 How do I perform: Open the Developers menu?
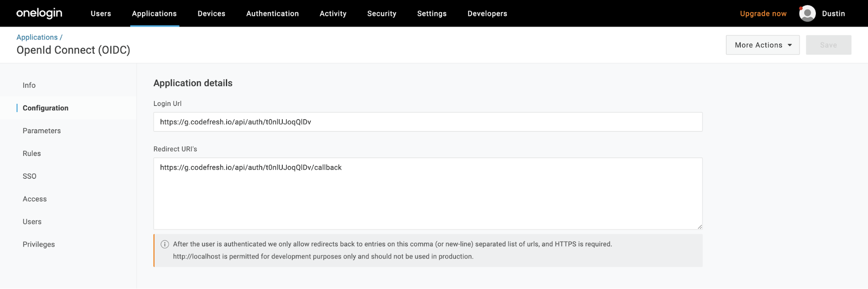coord(487,13)
